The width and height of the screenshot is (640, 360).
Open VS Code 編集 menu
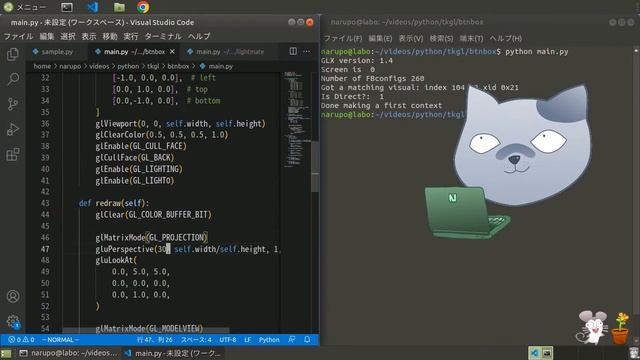click(47, 36)
